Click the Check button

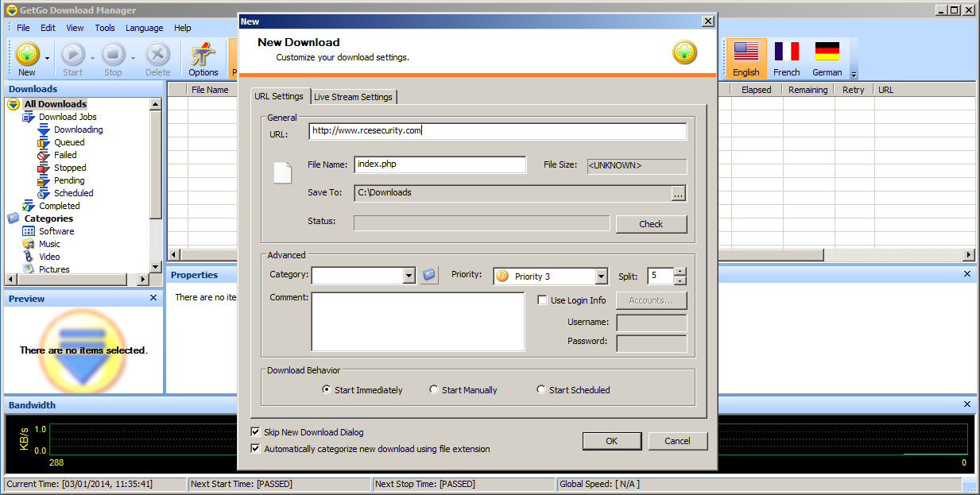click(651, 224)
